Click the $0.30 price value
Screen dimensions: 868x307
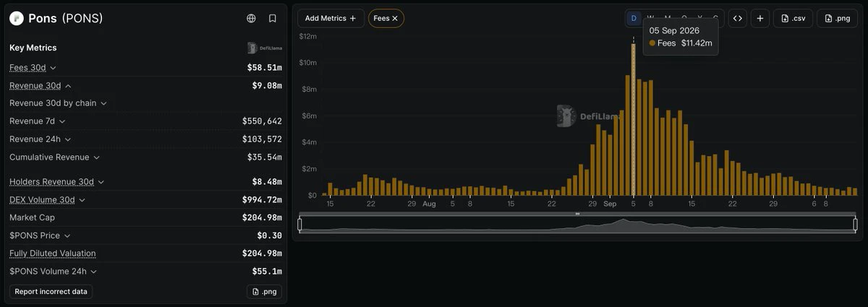(x=269, y=235)
